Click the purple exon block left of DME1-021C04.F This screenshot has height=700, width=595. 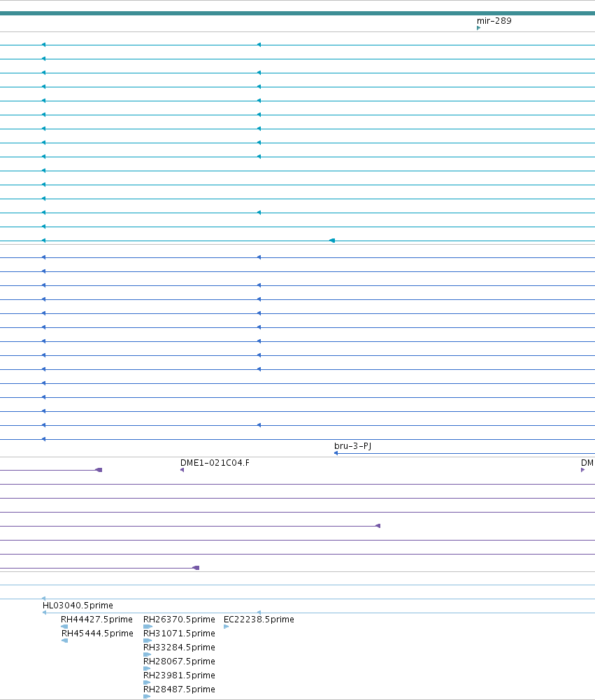[99, 470]
